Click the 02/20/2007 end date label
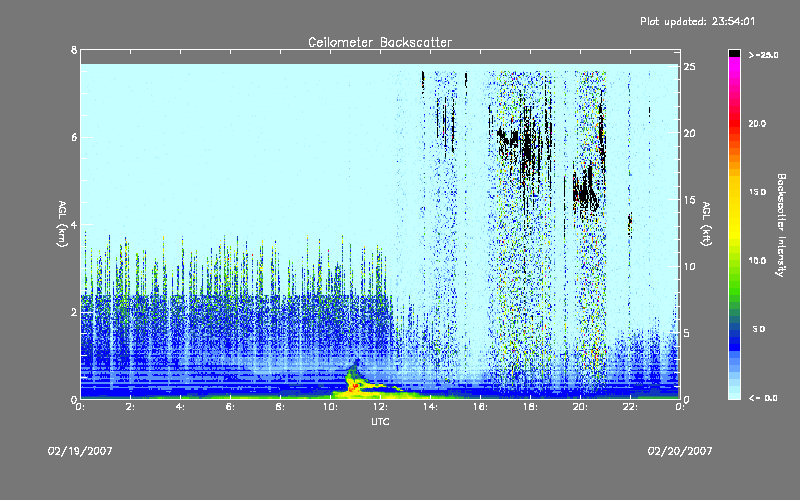Image resolution: width=800 pixels, height=500 pixels. click(x=680, y=451)
